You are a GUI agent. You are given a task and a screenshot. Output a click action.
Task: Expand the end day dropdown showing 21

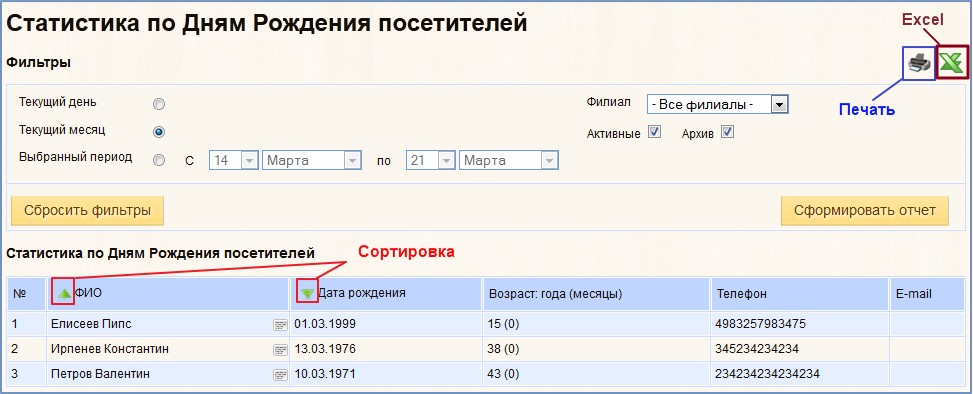431,161
